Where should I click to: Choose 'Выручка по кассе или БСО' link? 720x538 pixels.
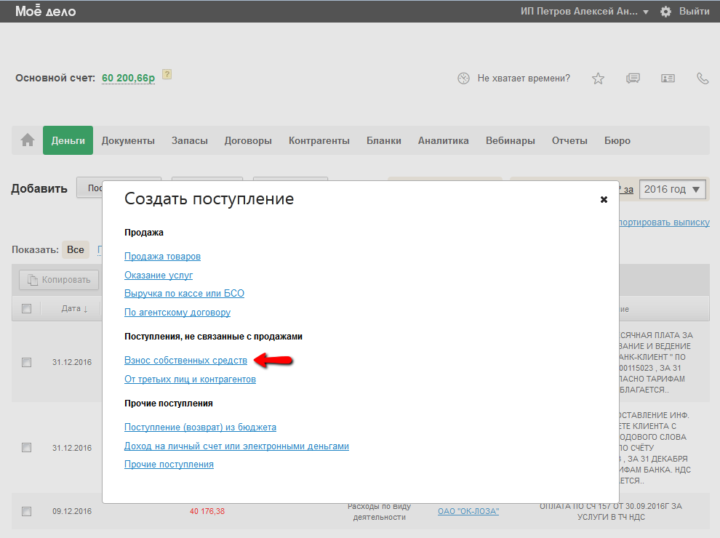[x=184, y=293]
